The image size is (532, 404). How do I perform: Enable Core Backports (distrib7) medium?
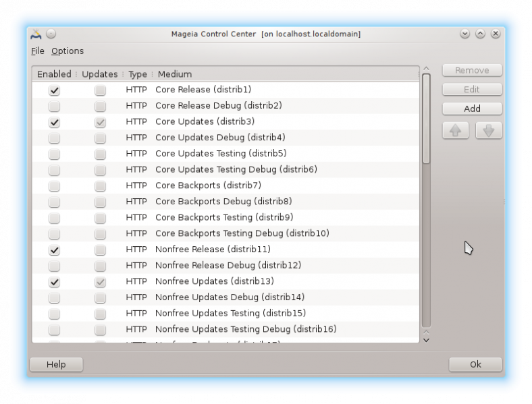(x=54, y=185)
